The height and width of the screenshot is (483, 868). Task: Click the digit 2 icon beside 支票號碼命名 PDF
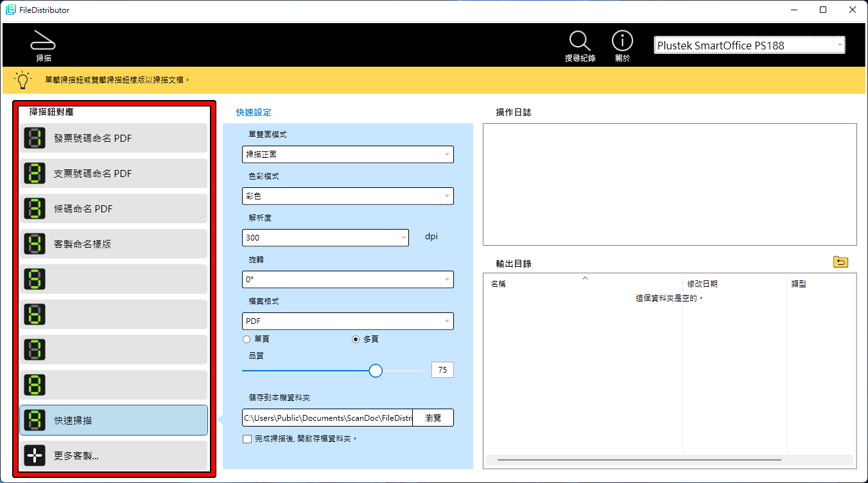[35, 173]
